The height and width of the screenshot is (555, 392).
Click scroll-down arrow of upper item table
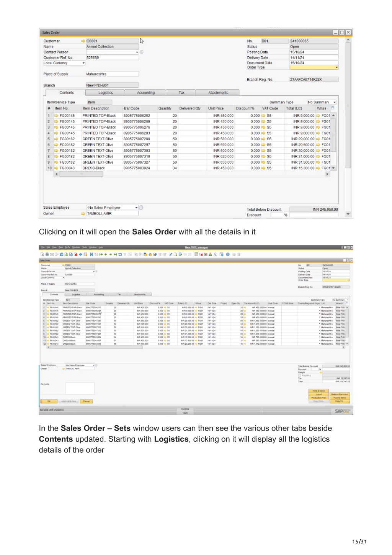pos(333,168)
